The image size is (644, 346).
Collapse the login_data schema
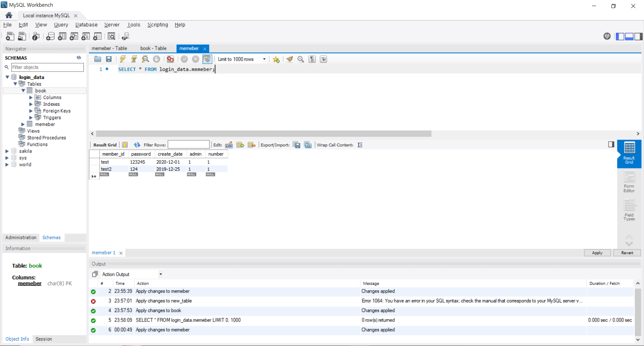coord(7,77)
